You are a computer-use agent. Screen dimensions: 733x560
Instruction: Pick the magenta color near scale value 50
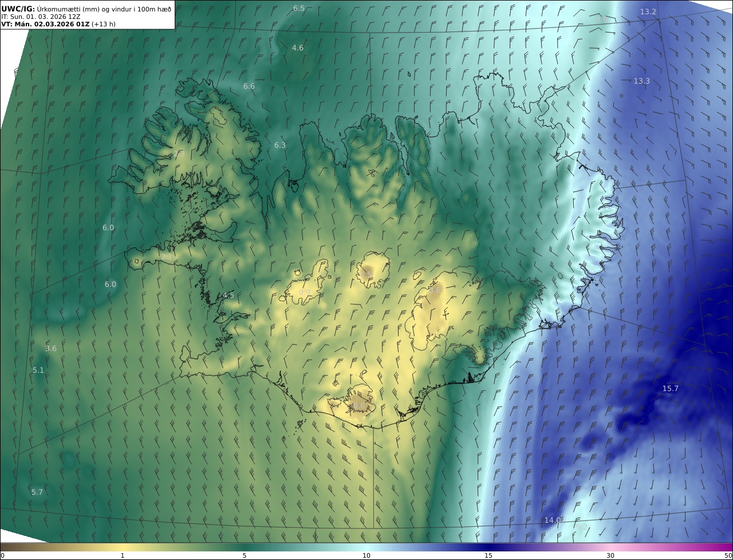tap(727, 547)
